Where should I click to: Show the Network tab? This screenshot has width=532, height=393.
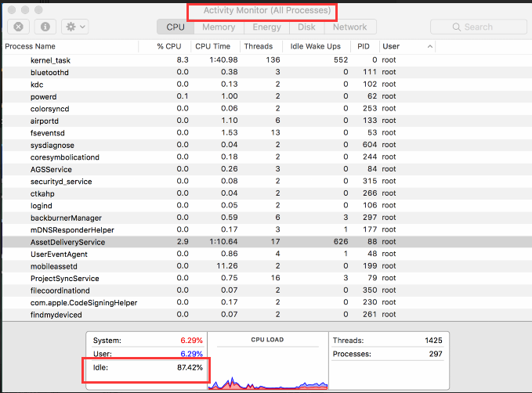(349, 27)
